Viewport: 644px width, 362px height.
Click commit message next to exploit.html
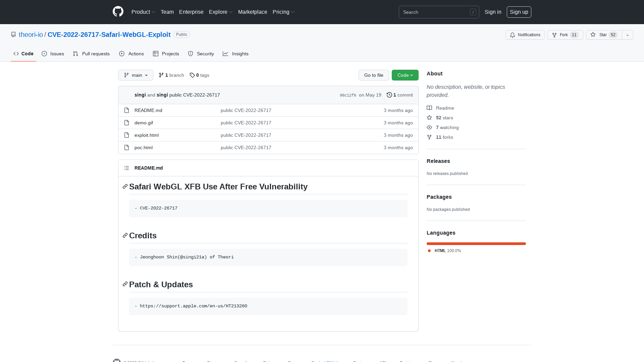(x=246, y=135)
